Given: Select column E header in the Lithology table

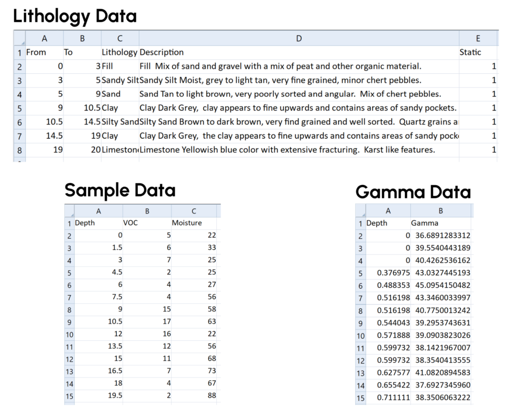Looking at the screenshot, I should (478, 38).
